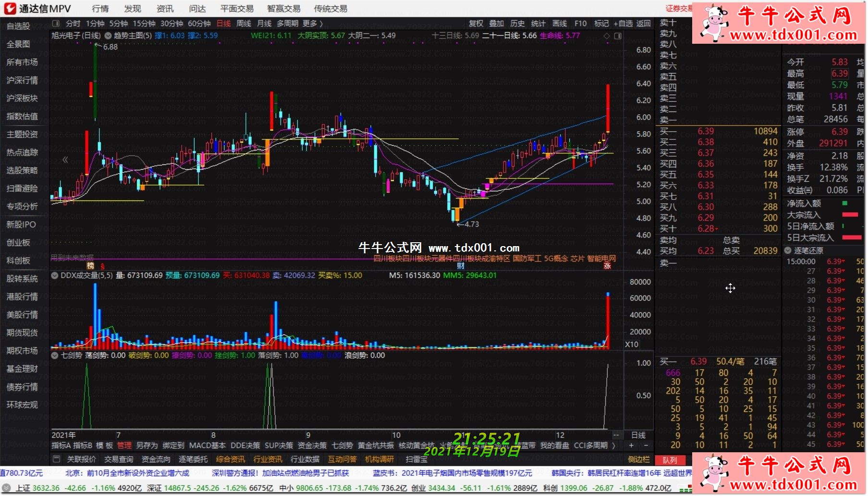Screen dimensions: 868x496
Task: Click the double-chevron collapse arrow on chart
Action: point(65,160)
